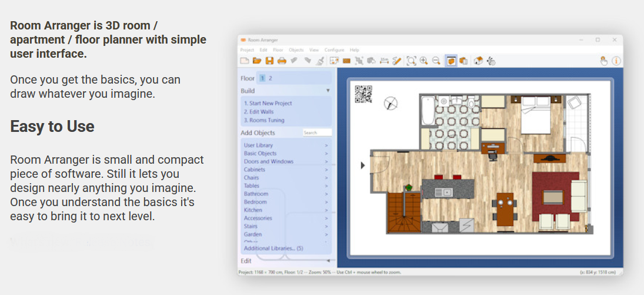Open the Help menu

click(355, 50)
